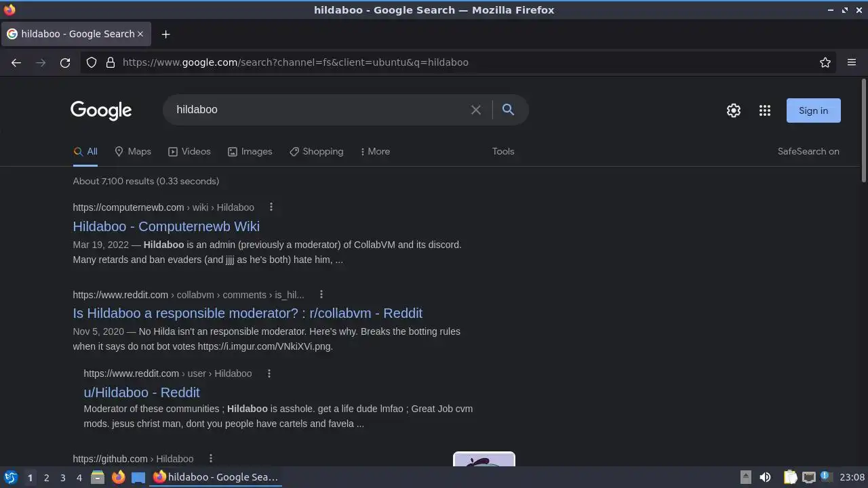Open the Google apps grid
Viewport: 868px width, 488px height.
click(x=765, y=110)
